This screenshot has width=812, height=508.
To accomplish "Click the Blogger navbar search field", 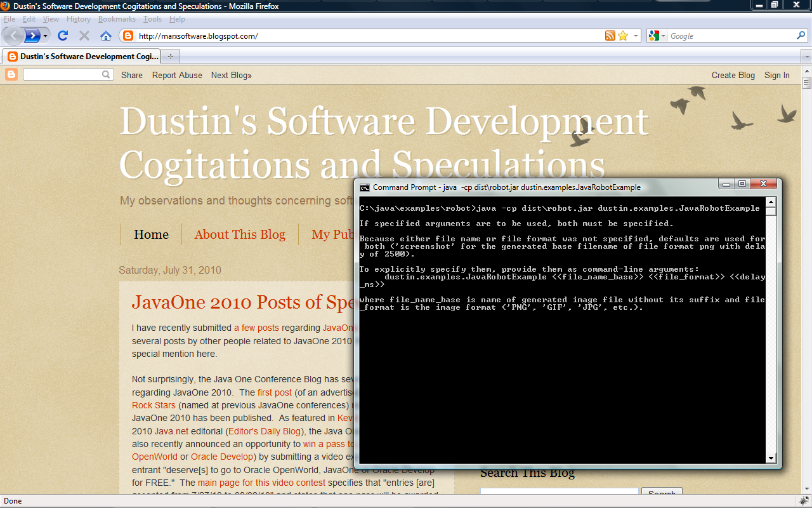I will tap(68, 74).
